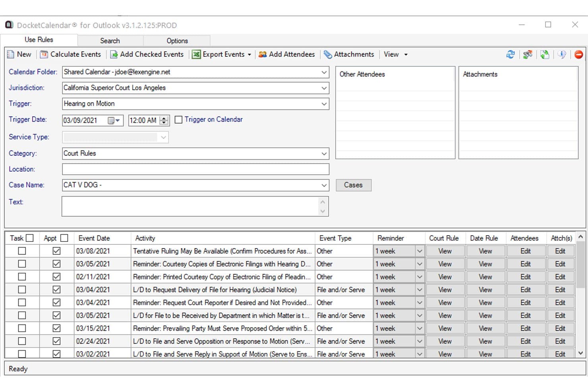Toggle the Task header select-all checkbox
Viewport: 588px width, 392px height.
(29, 238)
